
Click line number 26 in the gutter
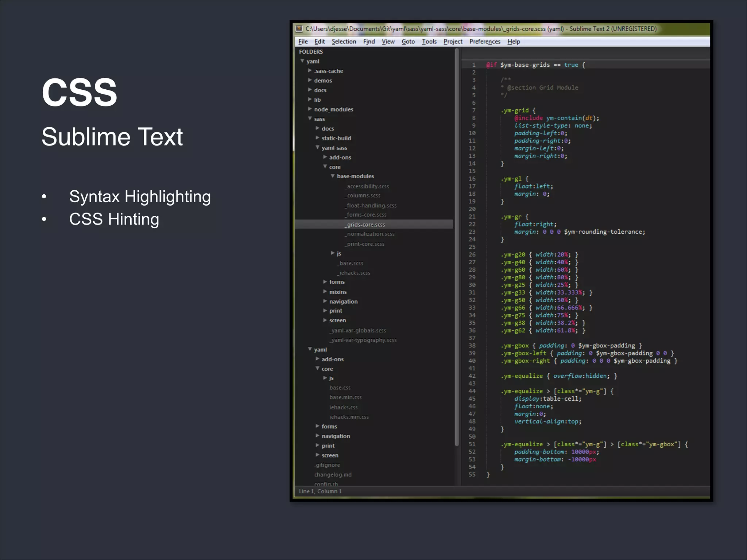pyautogui.click(x=472, y=254)
